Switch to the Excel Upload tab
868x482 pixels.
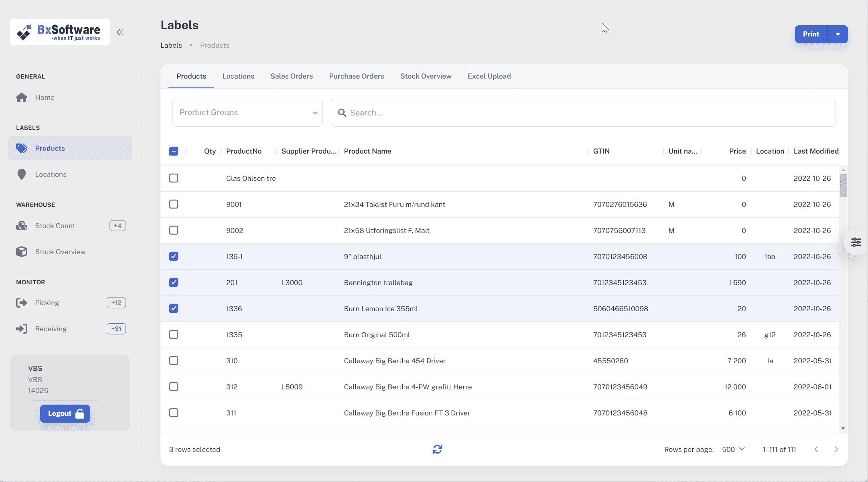pyautogui.click(x=489, y=76)
